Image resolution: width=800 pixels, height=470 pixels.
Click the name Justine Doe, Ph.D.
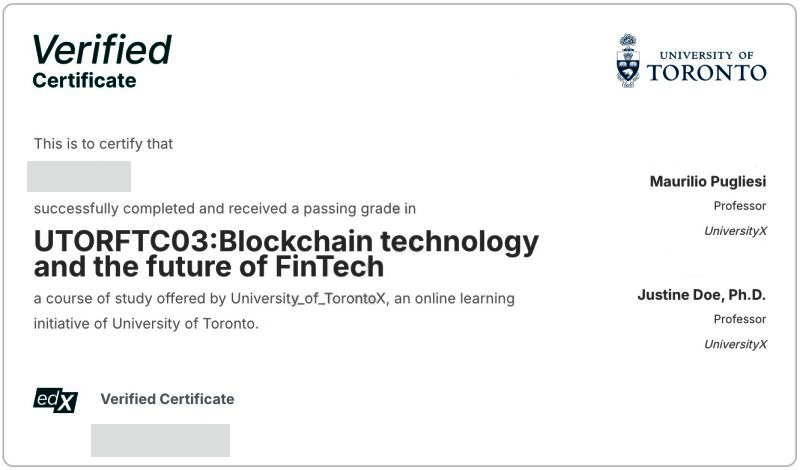(x=702, y=295)
